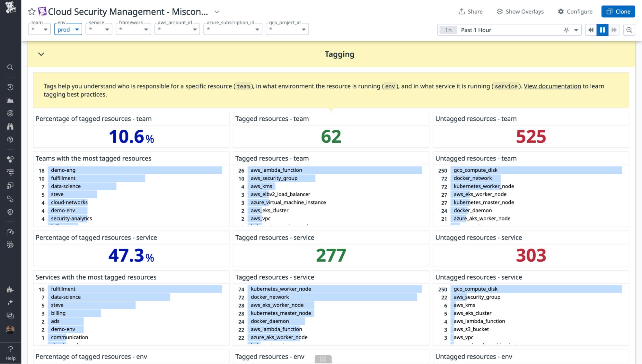Open the View documentation link
The height and width of the screenshot is (364, 642).
click(x=552, y=86)
